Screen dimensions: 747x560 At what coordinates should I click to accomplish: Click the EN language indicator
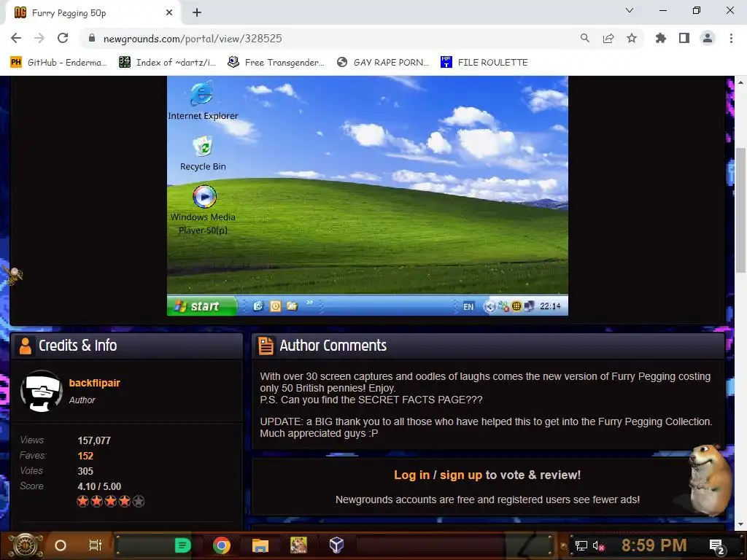pos(468,307)
